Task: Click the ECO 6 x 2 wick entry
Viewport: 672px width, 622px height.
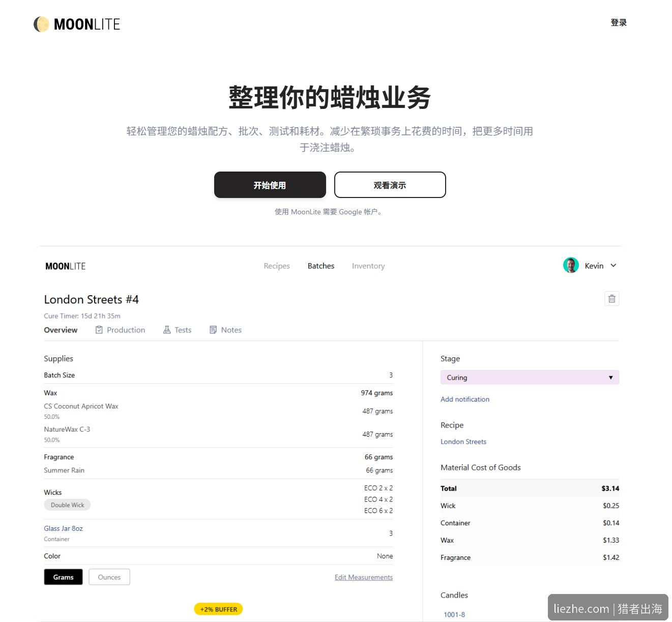Action: point(378,511)
